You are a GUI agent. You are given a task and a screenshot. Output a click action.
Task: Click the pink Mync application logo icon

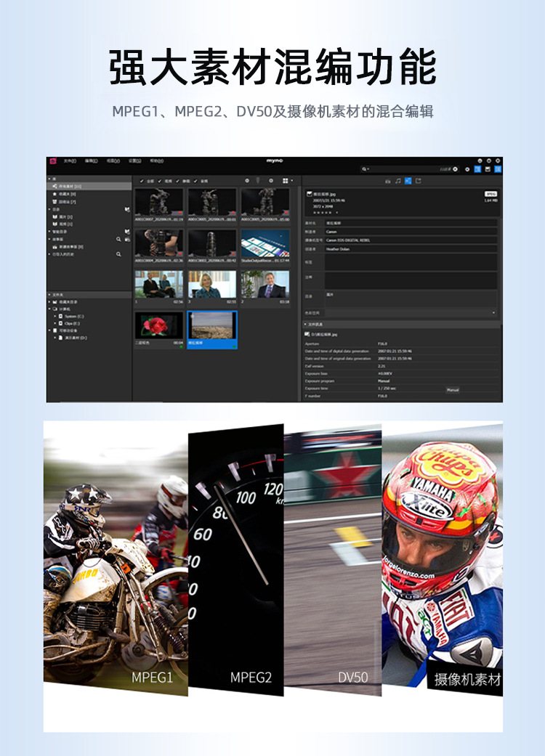pyautogui.click(x=53, y=161)
